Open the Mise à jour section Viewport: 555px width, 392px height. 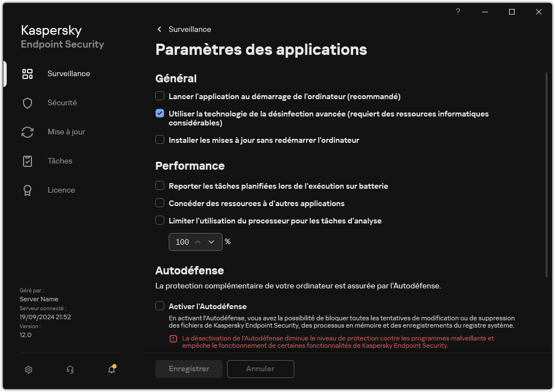[66, 132]
